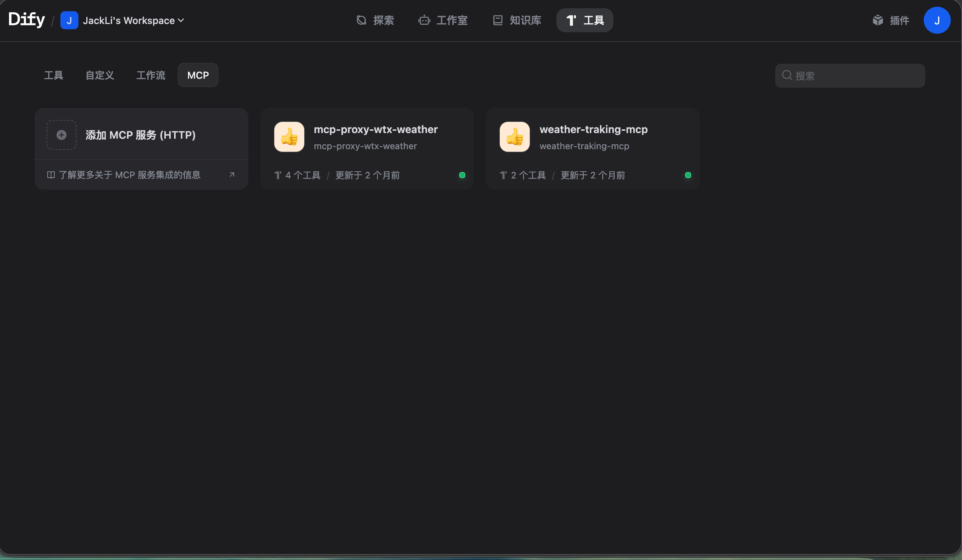Open the 插件 plugins page
Viewport: 962px width, 560px height.
click(891, 20)
